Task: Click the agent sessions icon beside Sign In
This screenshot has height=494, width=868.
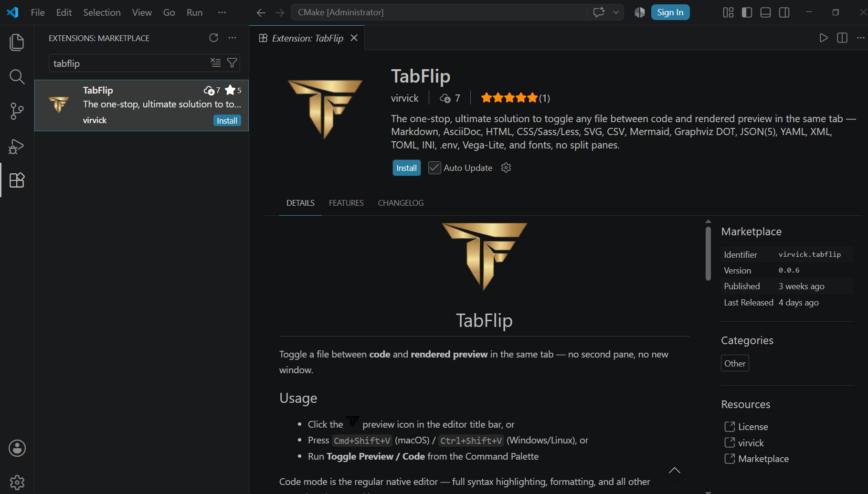Action: click(640, 12)
